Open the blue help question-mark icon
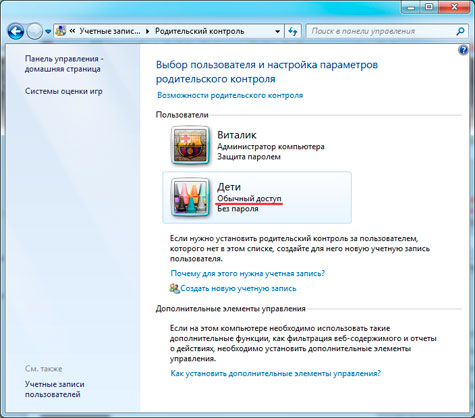The width and height of the screenshot is (475, 418). coord(463,50)
